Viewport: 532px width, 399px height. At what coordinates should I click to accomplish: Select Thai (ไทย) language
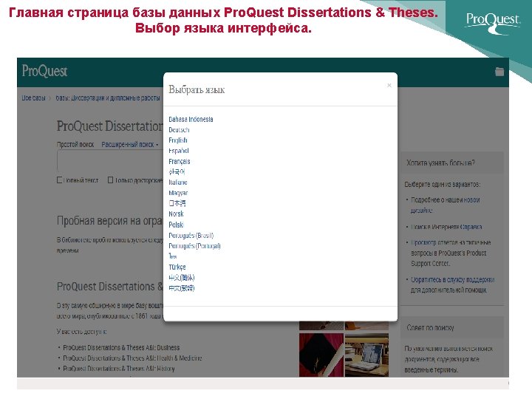click(x=173, y=256)
